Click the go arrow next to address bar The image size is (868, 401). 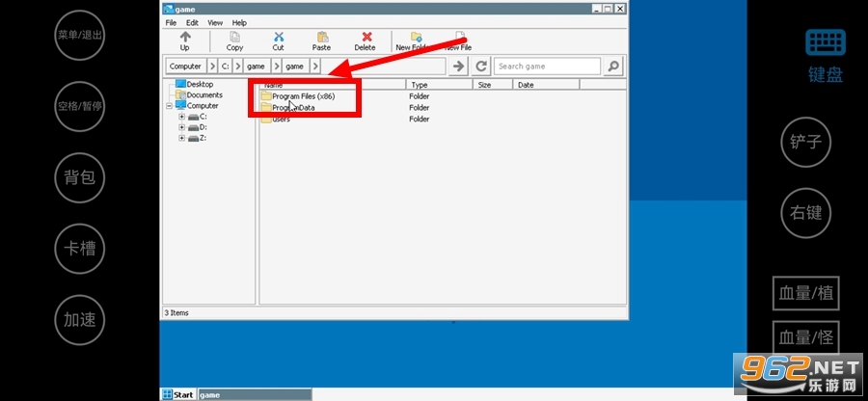[x=458, y=67]
